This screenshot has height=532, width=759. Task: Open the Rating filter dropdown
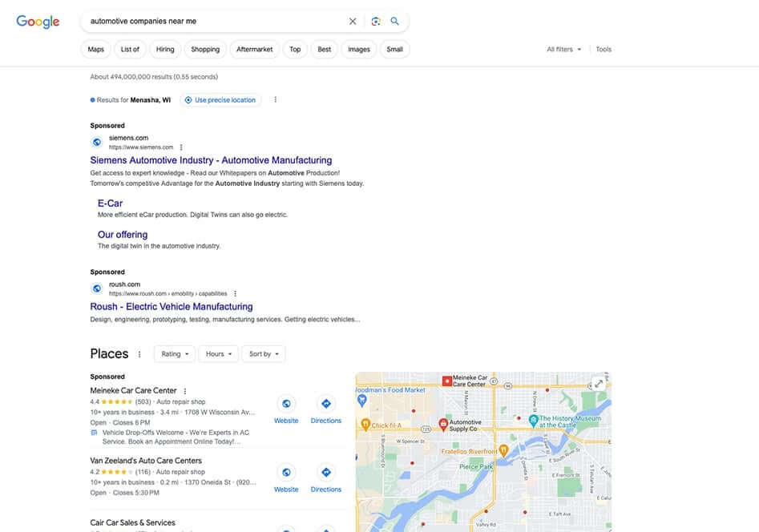tap(175, 354)
